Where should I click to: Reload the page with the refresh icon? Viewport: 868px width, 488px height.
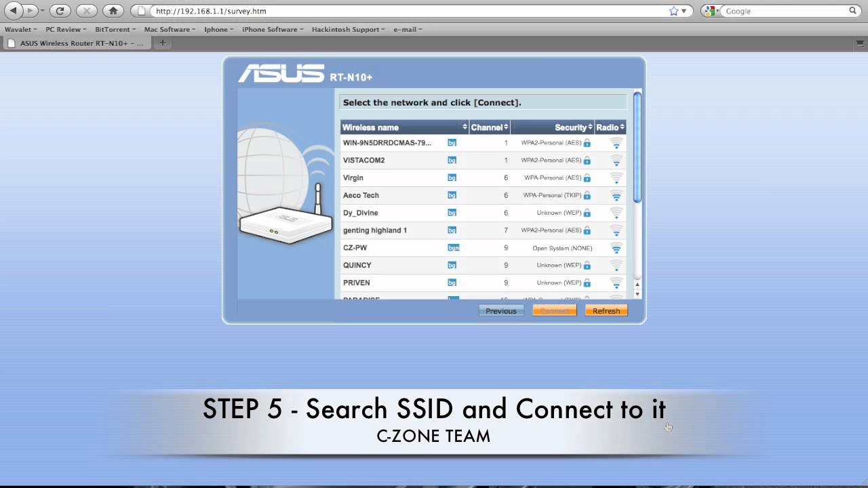click(x=60, y=11)
